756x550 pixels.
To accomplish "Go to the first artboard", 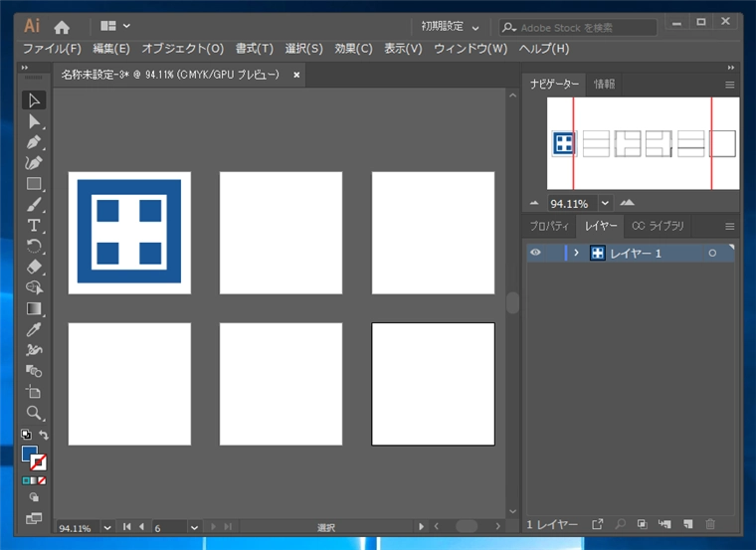I will (x=126, y=527).
